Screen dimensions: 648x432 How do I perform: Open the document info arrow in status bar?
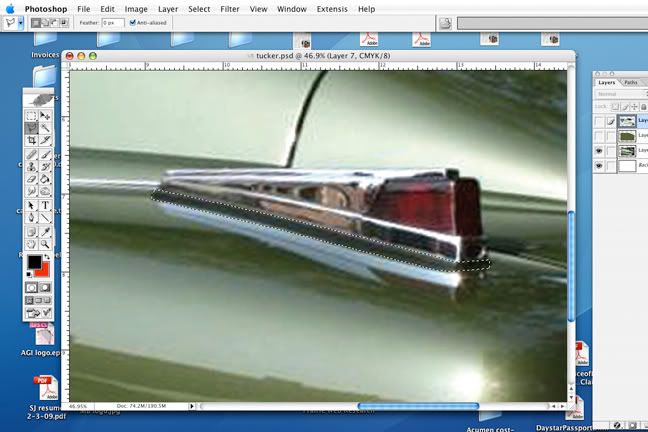[191, 406]
